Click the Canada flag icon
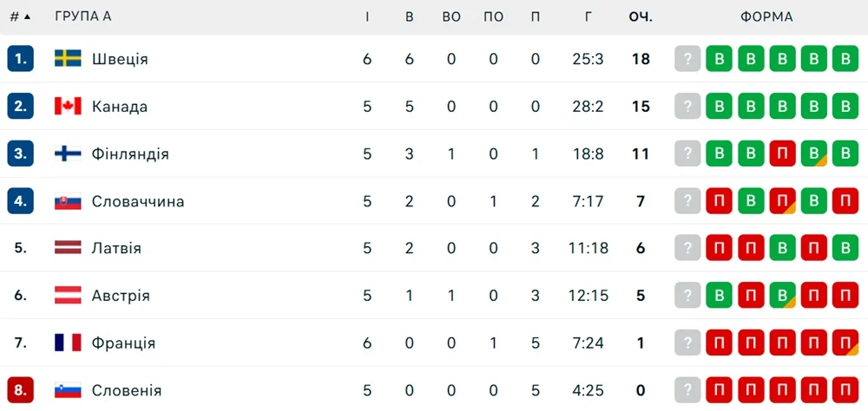868x411 pixels. 68,107
